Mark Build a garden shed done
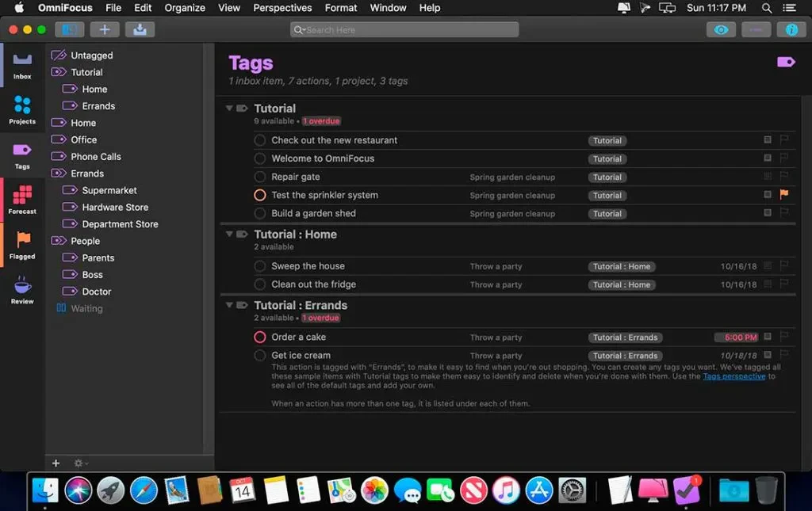This screenshot has height=511, width=812. [x=260, y=213]
